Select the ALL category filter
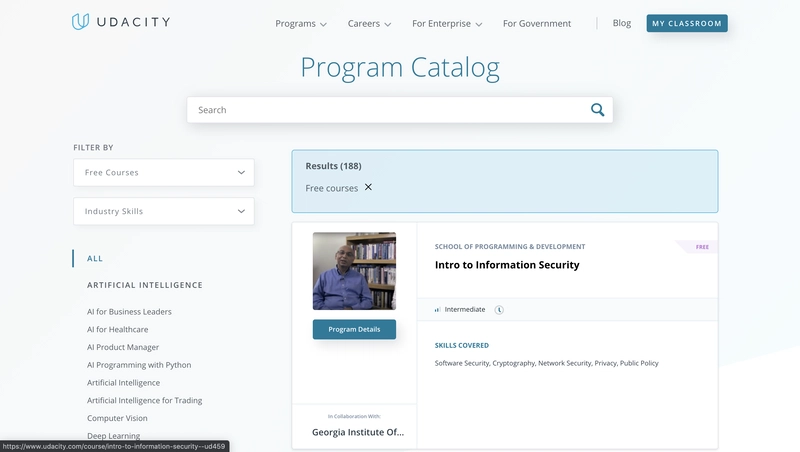This screenshot has width=800, height=452. pos(95,259)
